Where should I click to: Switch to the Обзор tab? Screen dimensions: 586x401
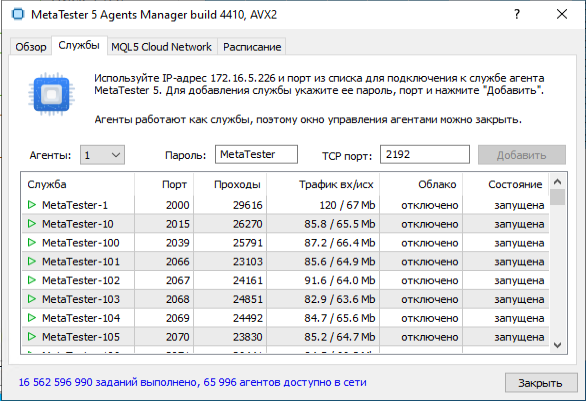[31, 47]
